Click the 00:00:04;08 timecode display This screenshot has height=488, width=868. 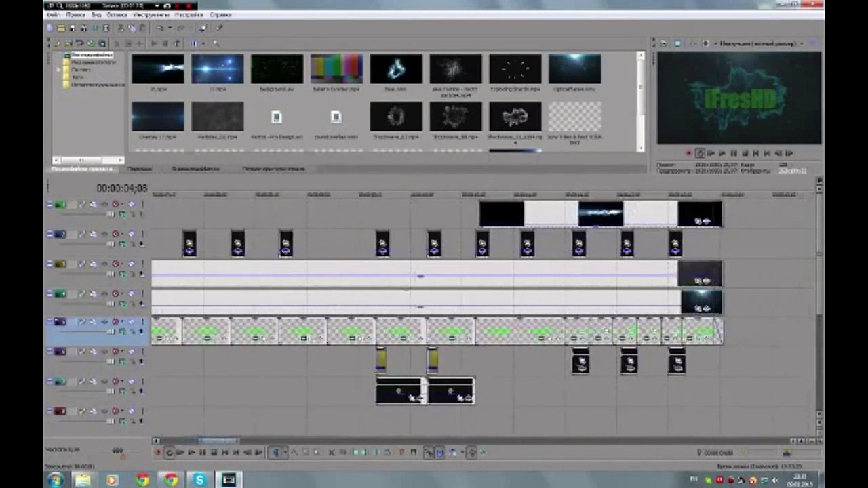coord(121,188)
